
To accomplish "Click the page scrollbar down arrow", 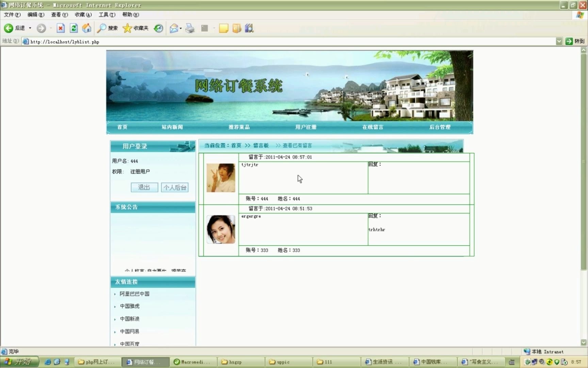I will click(x=584, y=342).
